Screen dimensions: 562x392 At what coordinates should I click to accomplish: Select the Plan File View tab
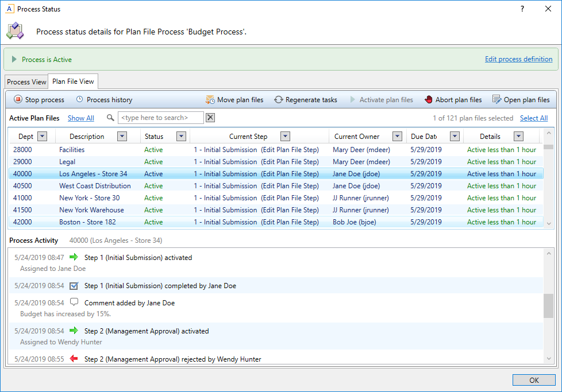(73, 81)
